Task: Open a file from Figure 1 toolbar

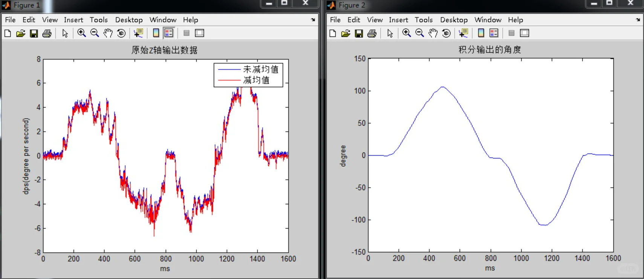Action: (21, 33)
